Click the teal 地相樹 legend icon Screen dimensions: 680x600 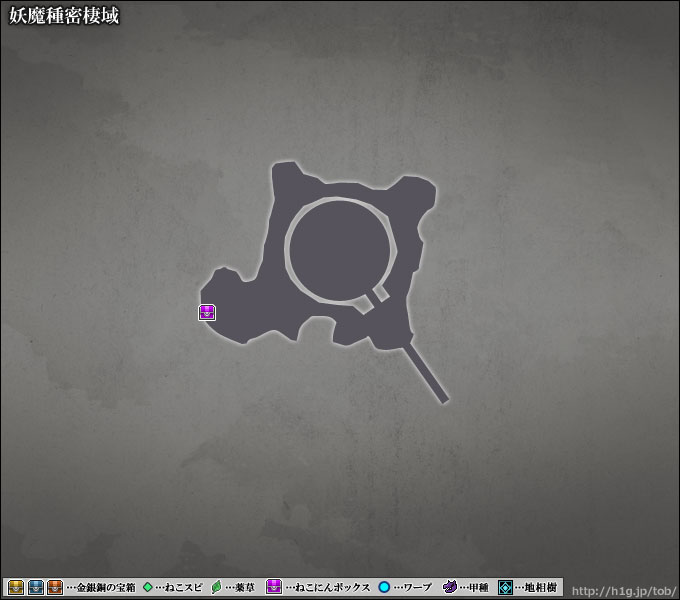click(506, 587)
